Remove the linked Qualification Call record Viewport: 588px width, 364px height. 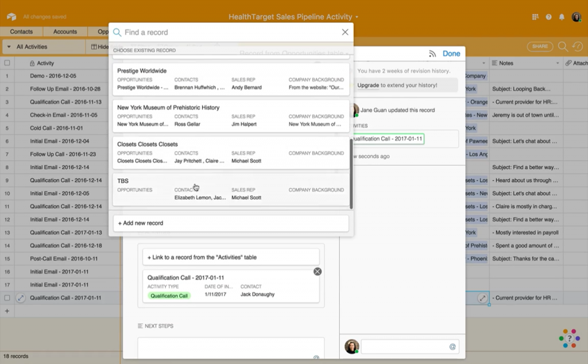318,272
